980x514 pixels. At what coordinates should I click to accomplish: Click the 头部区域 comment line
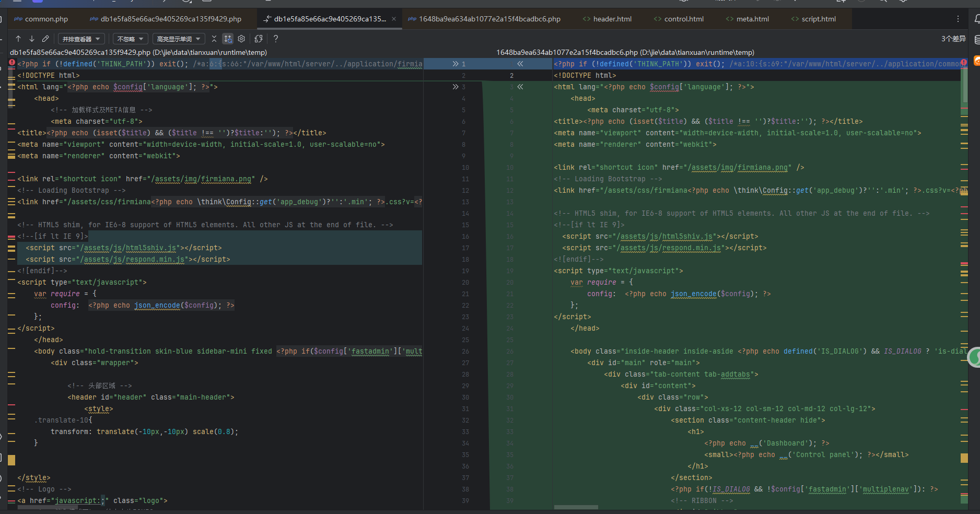click(100, 385)
